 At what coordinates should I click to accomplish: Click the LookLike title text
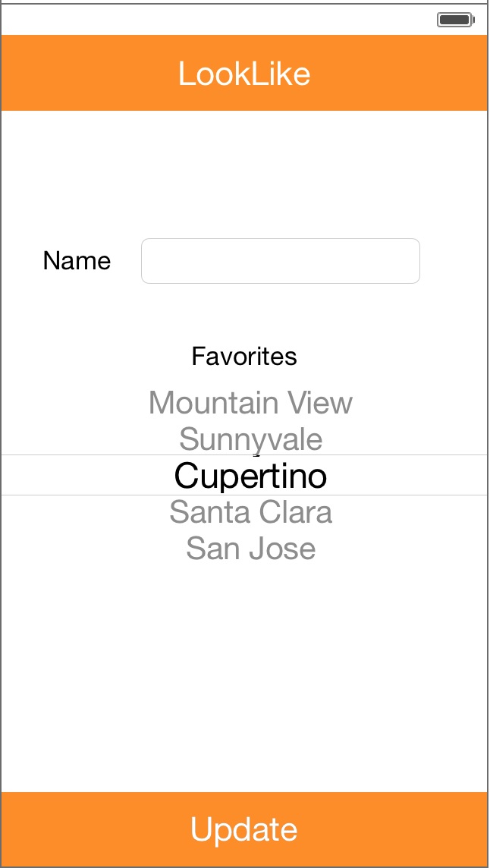(x=244, y=74)
